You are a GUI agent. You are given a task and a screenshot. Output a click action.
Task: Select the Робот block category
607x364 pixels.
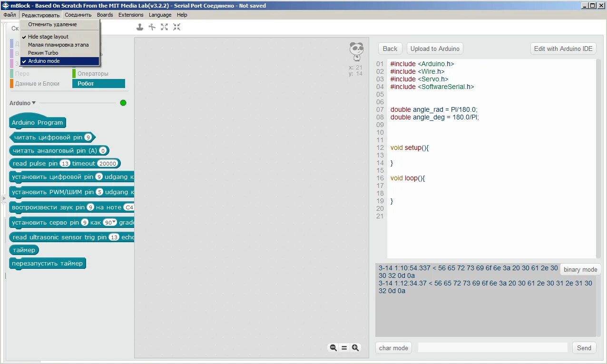click(x=98, y=84)
